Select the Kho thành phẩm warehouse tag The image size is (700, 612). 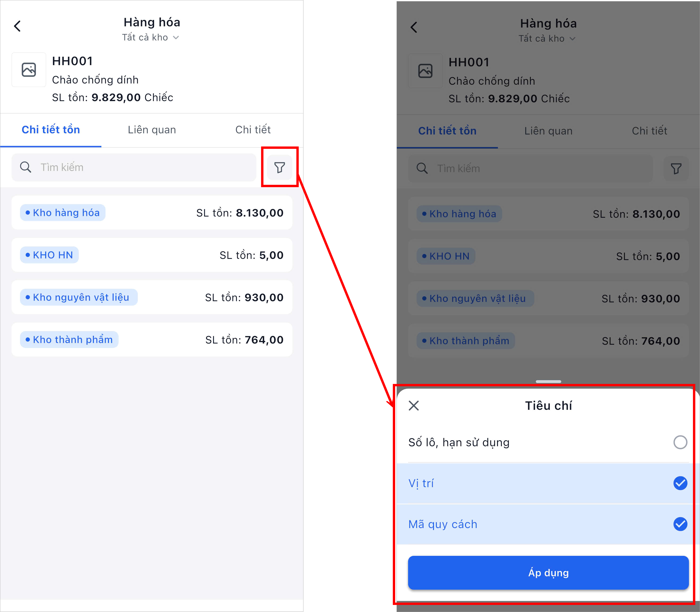(x=69, y=340)
